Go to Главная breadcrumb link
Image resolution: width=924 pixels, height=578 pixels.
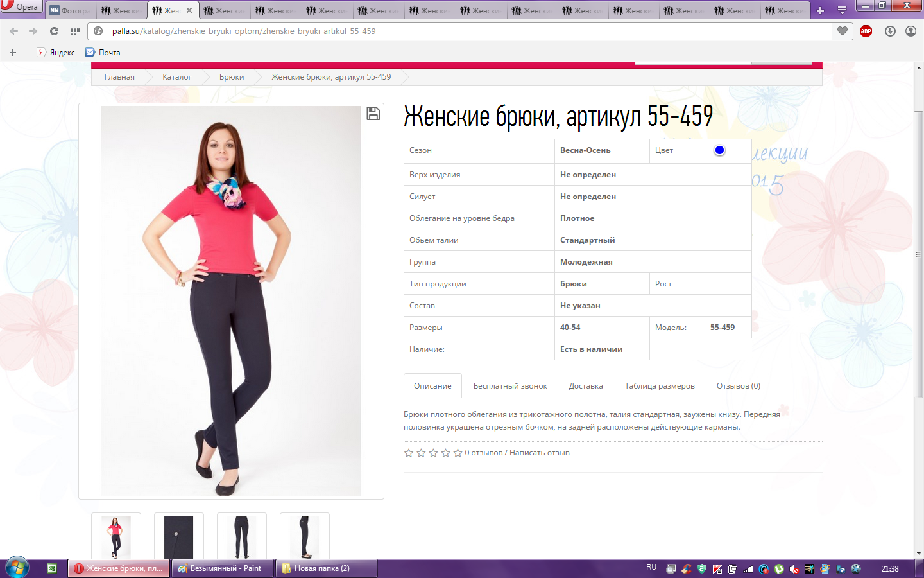[x=119, y=77]
